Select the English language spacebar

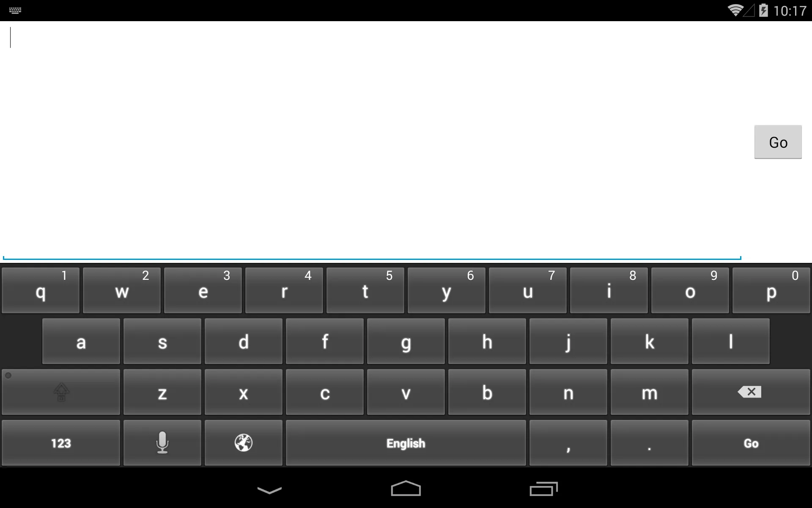click(406, 443)
